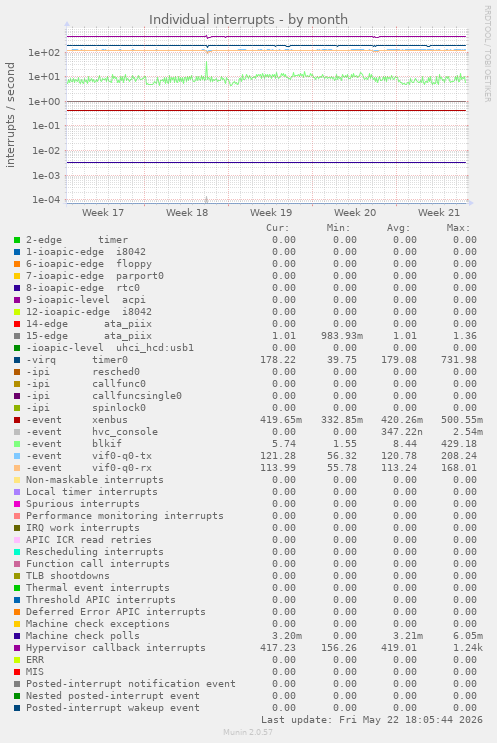Screen dimensions: 497x743
Task: Click the Cur column header
Action: [x=278, y=228]
